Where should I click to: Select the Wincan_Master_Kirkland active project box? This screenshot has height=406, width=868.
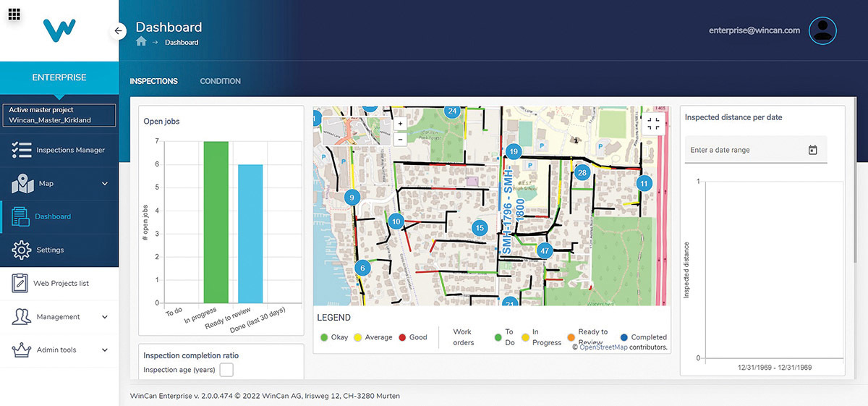coord(59,115)
